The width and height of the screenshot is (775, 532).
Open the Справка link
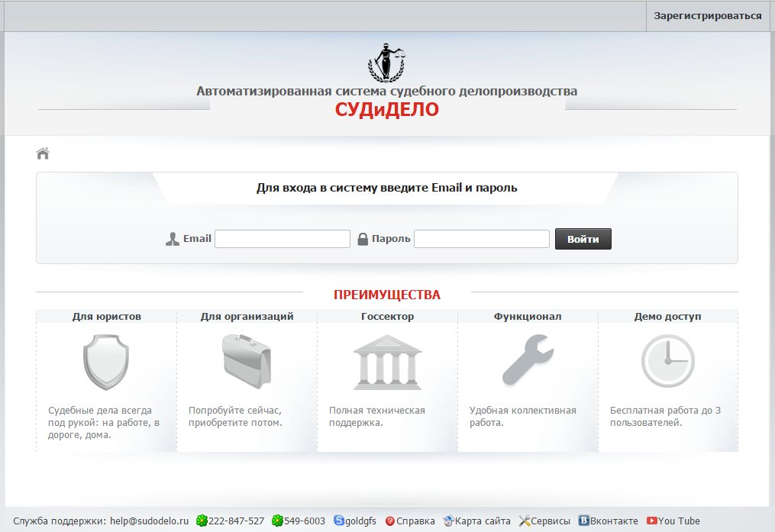(415, 521)
